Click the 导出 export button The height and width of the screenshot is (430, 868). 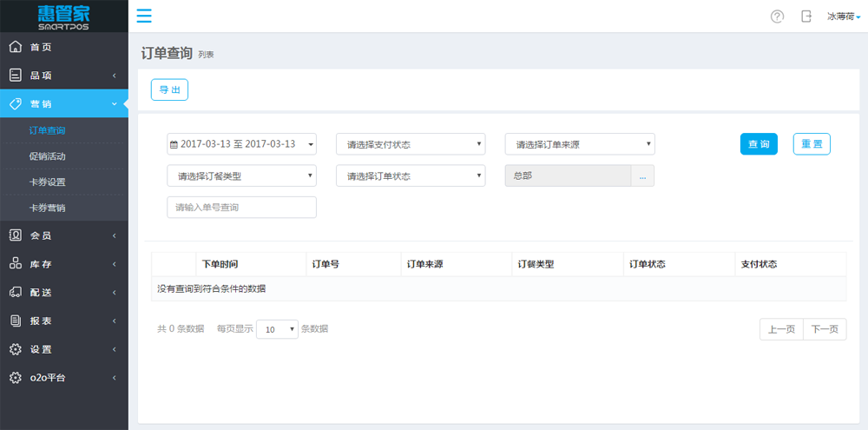pyautogui.click(x=170, y=89)
